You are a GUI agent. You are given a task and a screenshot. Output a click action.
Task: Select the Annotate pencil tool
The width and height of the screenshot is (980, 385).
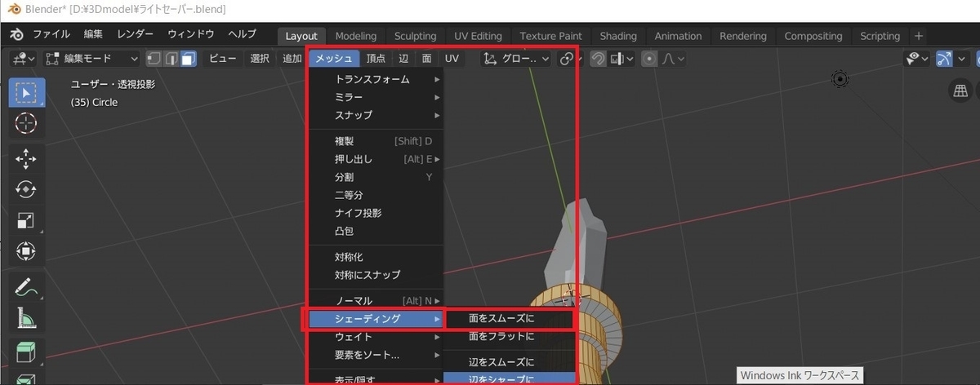(26, 287)
